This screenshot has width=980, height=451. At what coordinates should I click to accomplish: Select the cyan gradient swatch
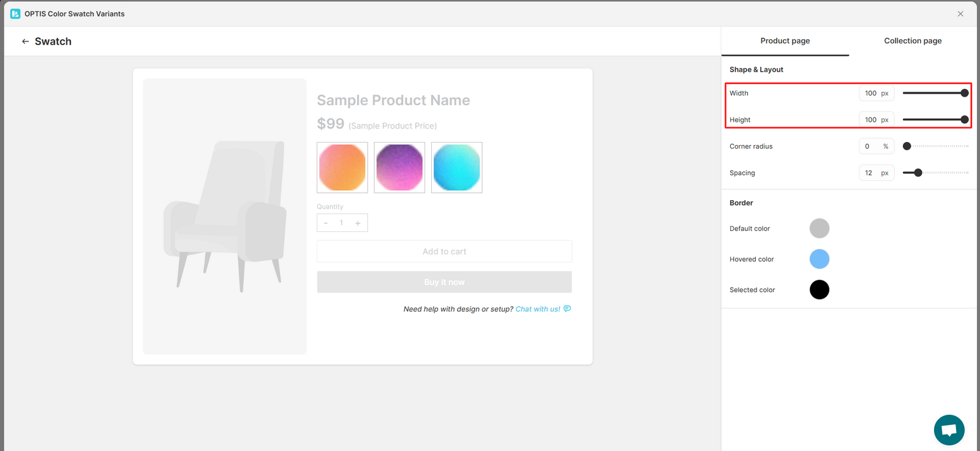[x=457, y=168]
